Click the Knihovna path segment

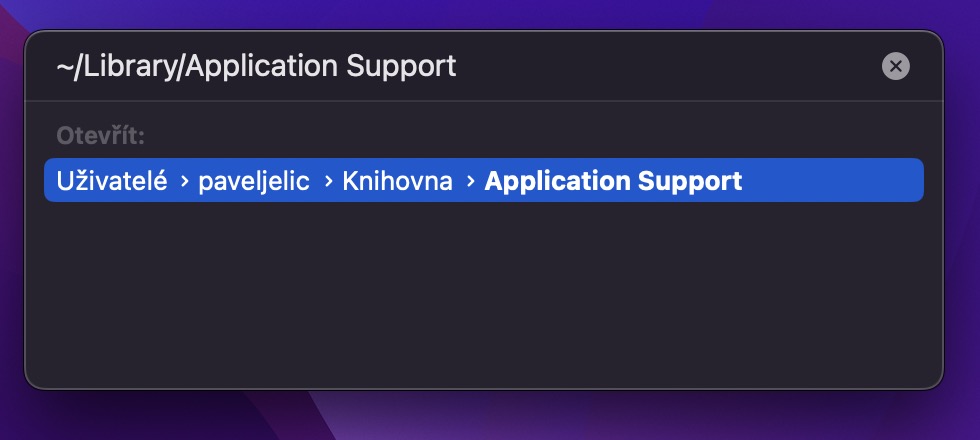click(397, 181)
